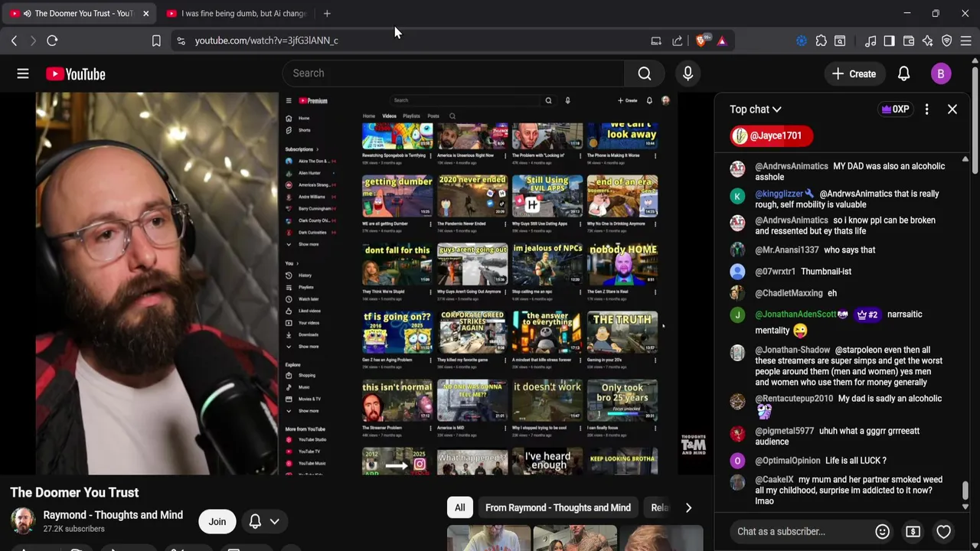Open browser main menu

click(966, 41)
